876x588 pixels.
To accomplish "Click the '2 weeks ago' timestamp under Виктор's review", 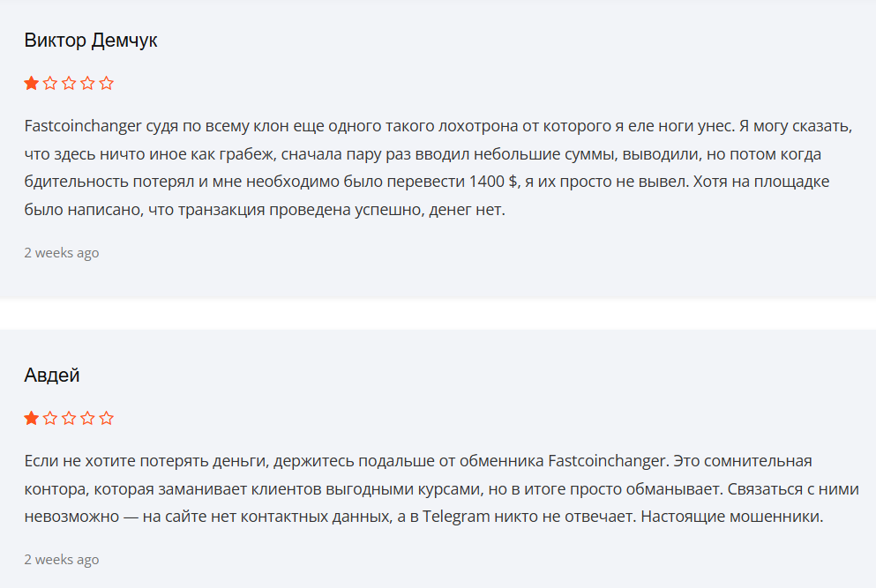I will pyautogui.click(x=62, y=253).
